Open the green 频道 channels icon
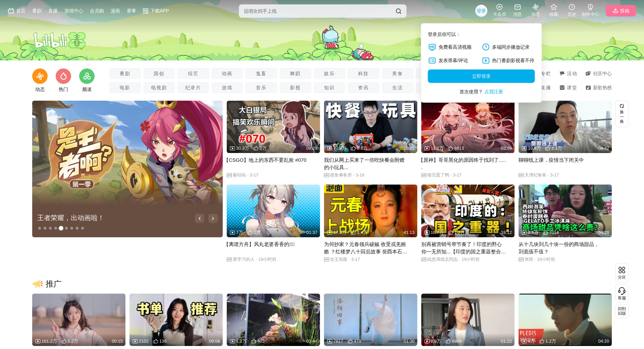The height and width of the screenshot is (349, 644). pyautogui.click(x=87, y=77)
